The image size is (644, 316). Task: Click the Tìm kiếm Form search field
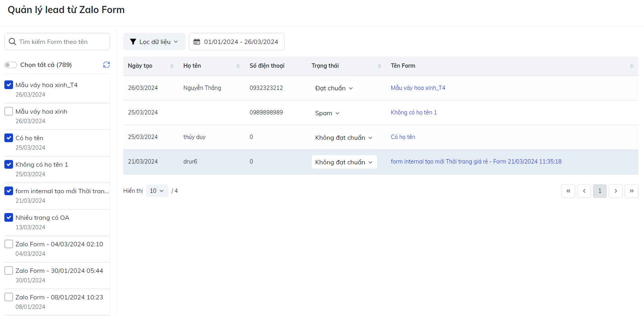tap(57, 42)
